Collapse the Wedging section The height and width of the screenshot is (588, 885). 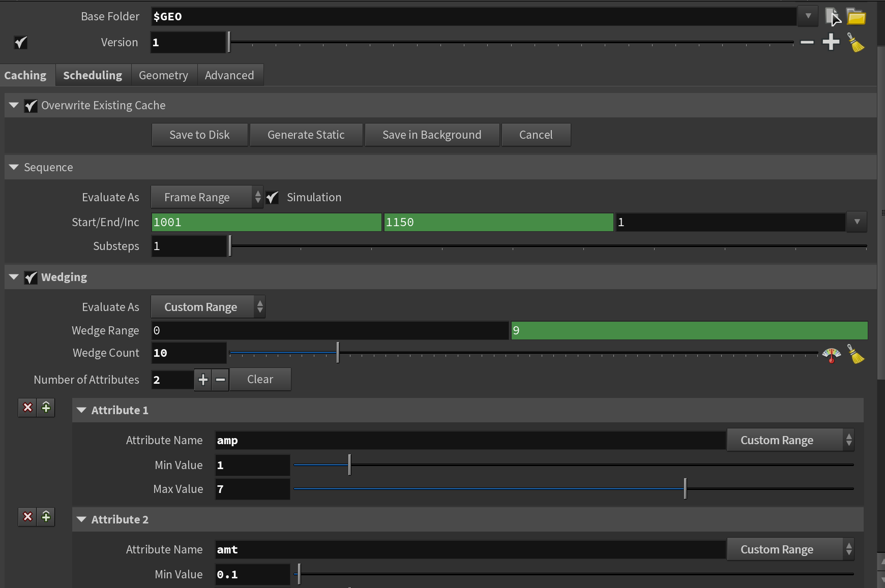[14, 277]
